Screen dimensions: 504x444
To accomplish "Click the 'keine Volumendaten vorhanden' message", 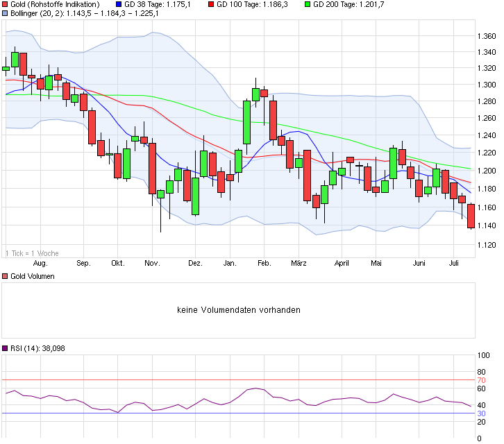I will tap(239, 310).
